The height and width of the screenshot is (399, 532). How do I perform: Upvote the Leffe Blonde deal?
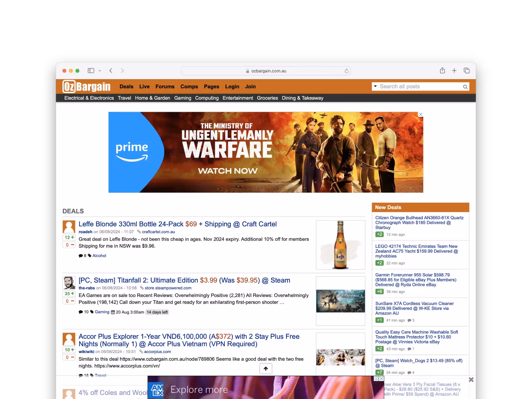pyautogui.click(x=69, y=238)
